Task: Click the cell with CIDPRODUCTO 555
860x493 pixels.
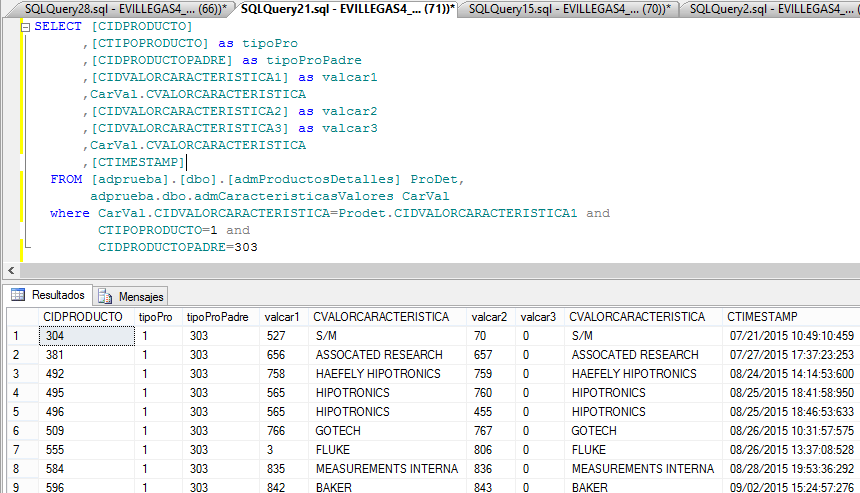Action: (x=87, y=450)
